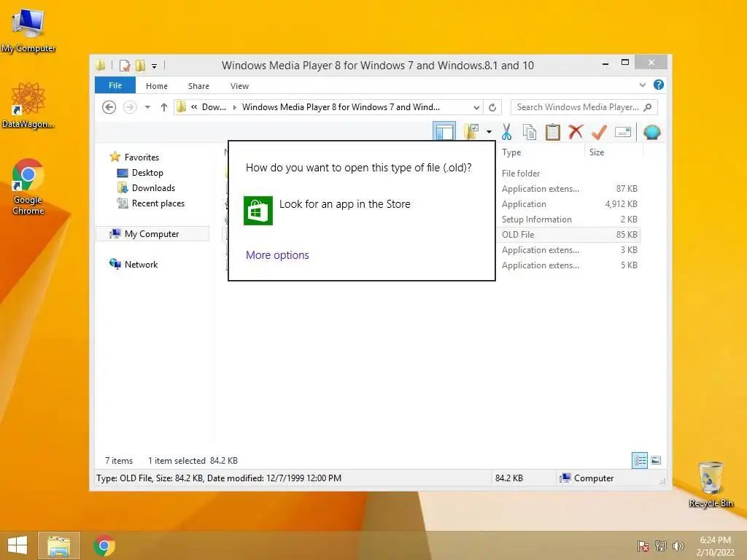This screenshot has height=560, width=747.
Task: Click the More options link
Action: 277,255
